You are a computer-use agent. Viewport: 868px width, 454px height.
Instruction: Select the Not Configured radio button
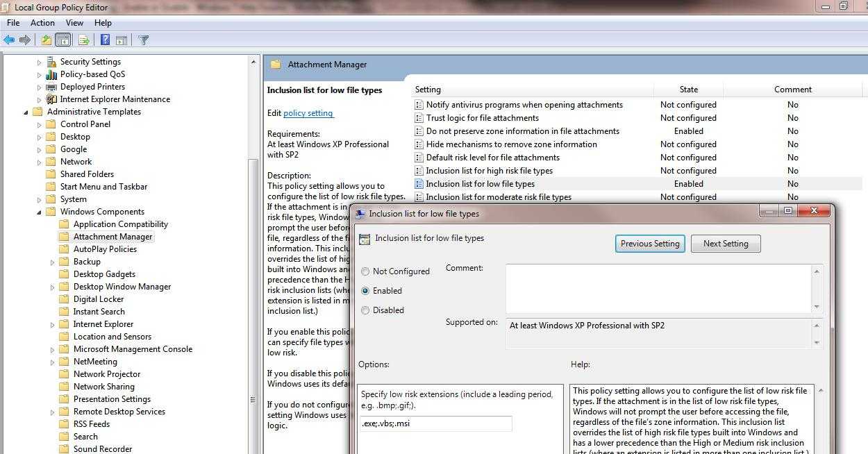[365, 271]
